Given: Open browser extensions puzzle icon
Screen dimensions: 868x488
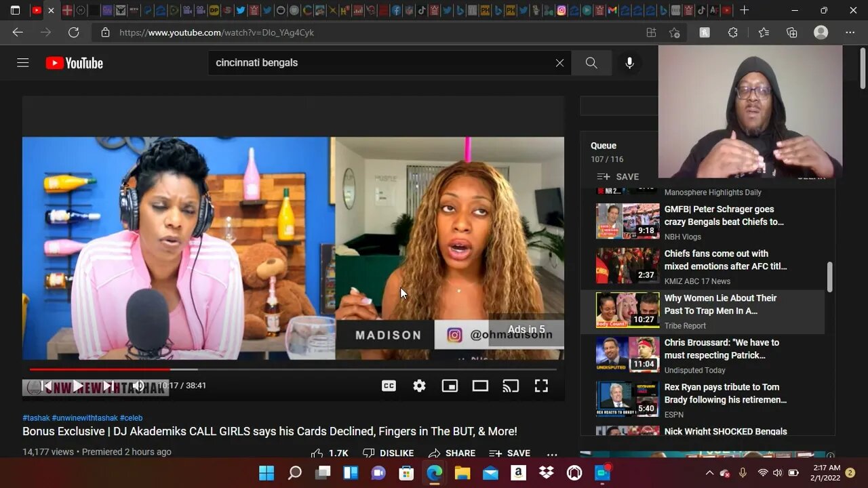Looking at the screenshot, I should pos(733,33).
